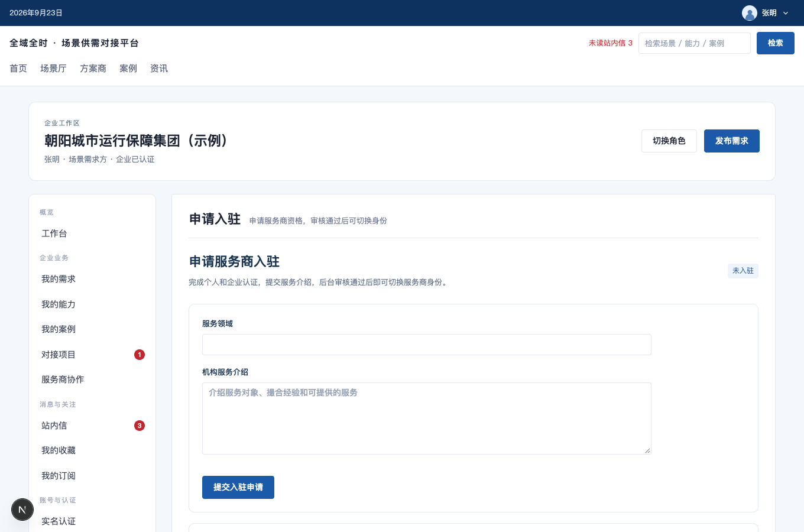804x532 pixels.
Task: Click the 未入驻 status tag
Action: (743, 271)
